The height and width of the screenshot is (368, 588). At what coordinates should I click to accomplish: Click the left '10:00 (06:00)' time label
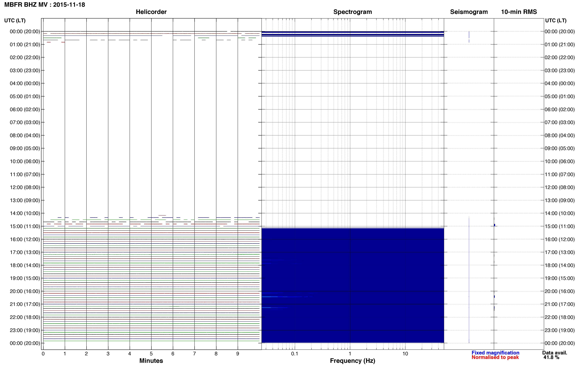pos(25,161)
